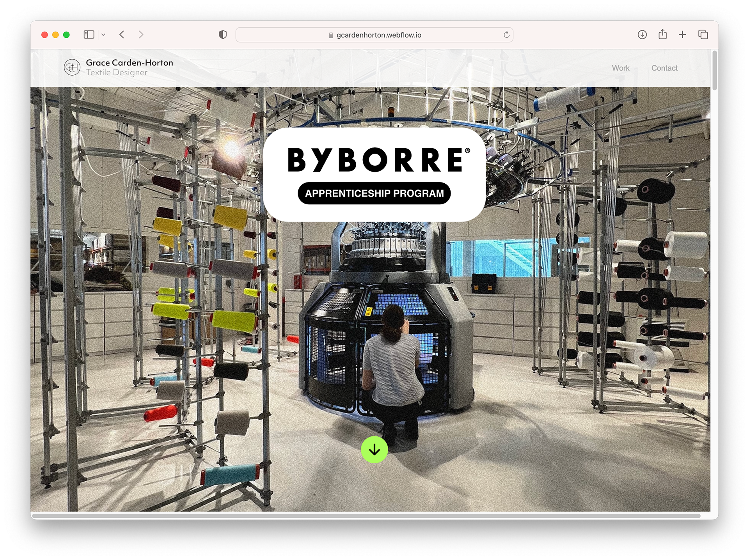Click the vertical page scrollbar

click(714, 71)
